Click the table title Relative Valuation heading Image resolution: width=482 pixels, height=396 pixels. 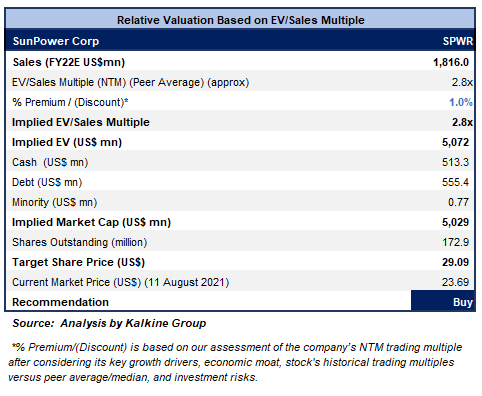(x=241, y=20)
